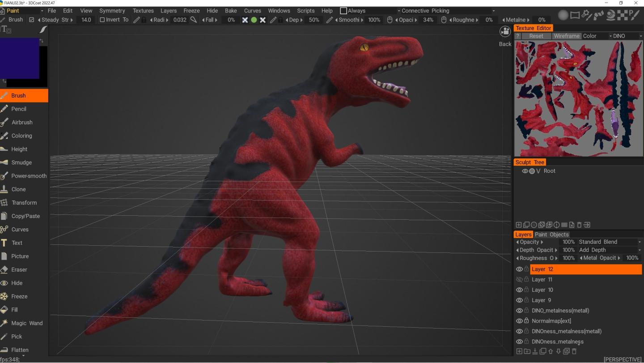
Task: Select the Flatten tool
Action: pyautogui.click(x=24, y=350)
